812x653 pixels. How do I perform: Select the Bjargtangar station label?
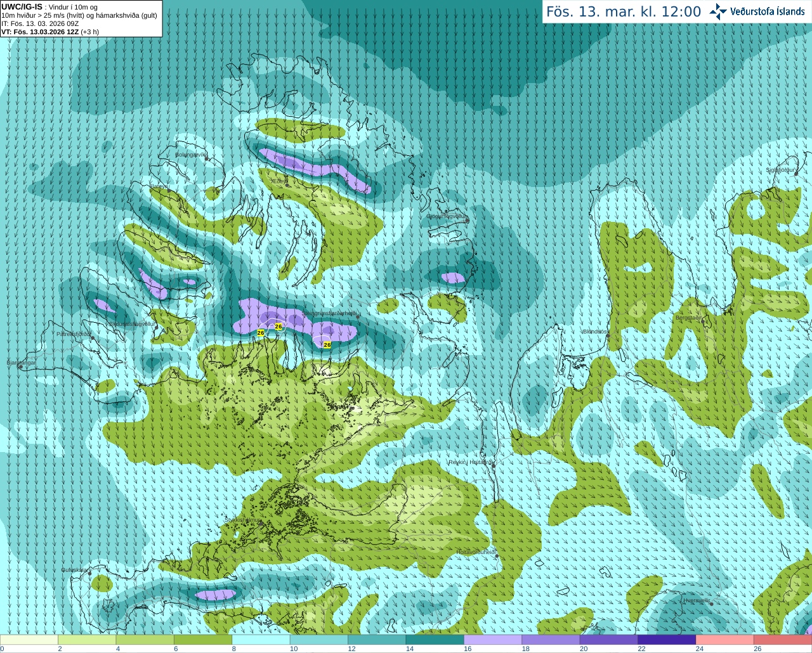(x=21, y=363)
